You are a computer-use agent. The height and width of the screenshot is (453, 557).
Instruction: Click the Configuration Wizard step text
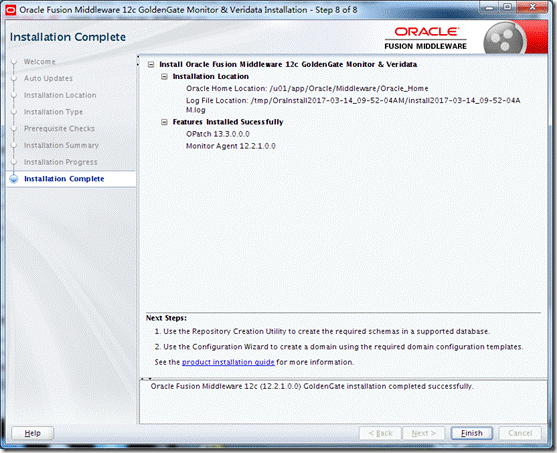click(x=339, y=347)
